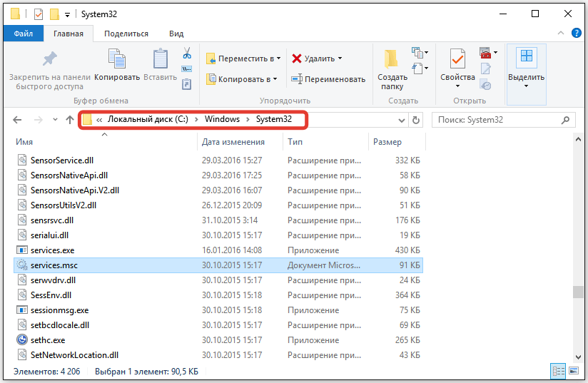
Task: Select the setbcdlocale.dll file
Action: 218,325
